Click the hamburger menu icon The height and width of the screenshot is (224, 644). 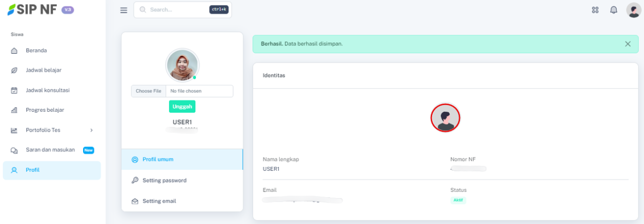click(x=123, y=10)
